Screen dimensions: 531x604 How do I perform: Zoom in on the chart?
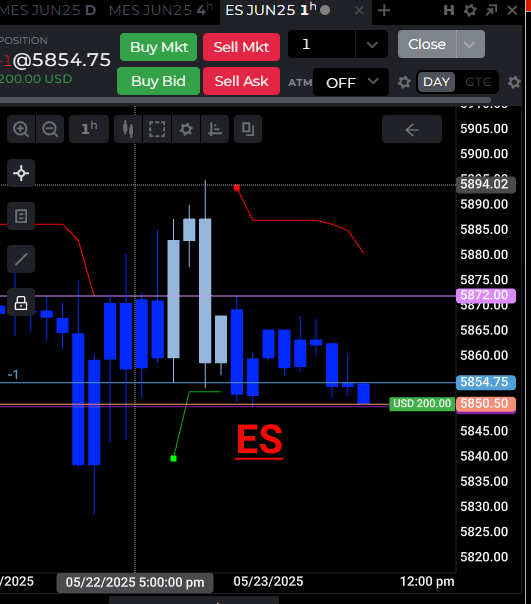[x=21, y=129]
